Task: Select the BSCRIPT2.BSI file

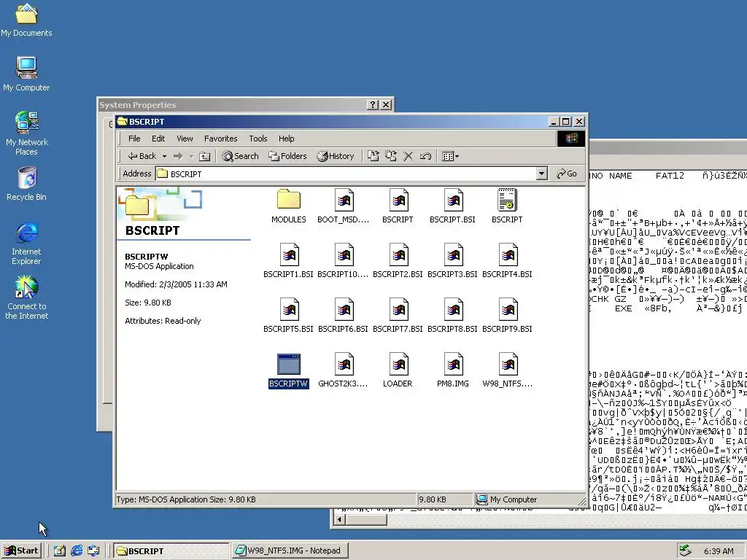Action: (398, 260)
